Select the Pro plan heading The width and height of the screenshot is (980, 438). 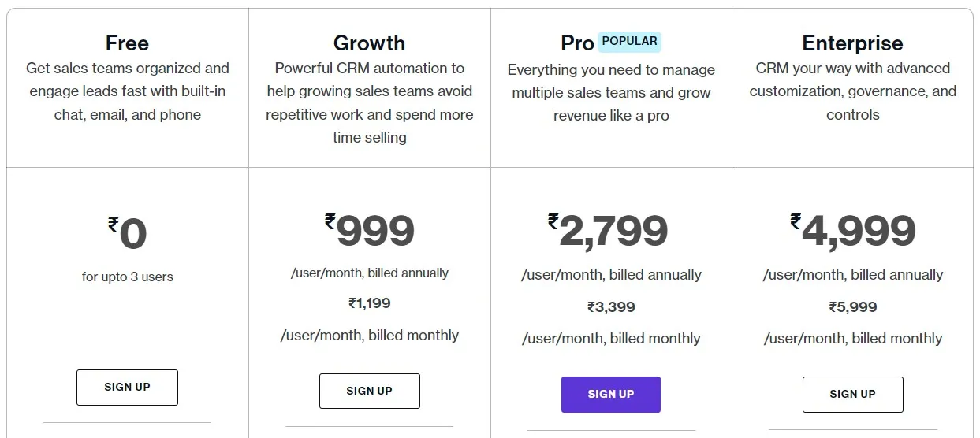pyautogui.click(x=577, y=43)
